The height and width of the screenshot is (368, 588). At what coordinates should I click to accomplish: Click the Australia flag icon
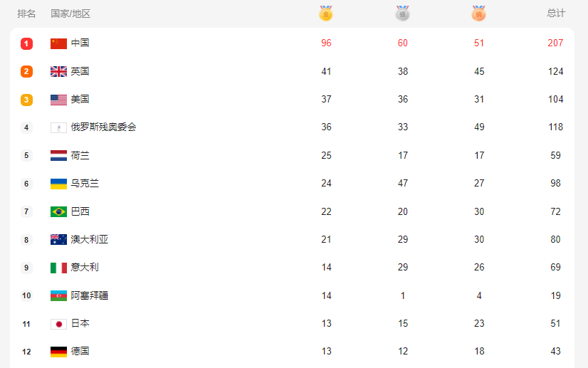point(59,240)
